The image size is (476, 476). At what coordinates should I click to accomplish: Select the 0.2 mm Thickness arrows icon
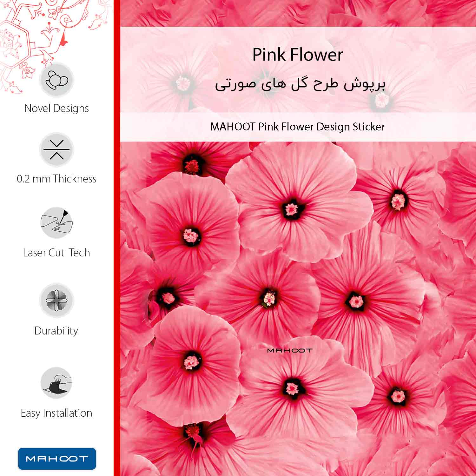[56, 150]
